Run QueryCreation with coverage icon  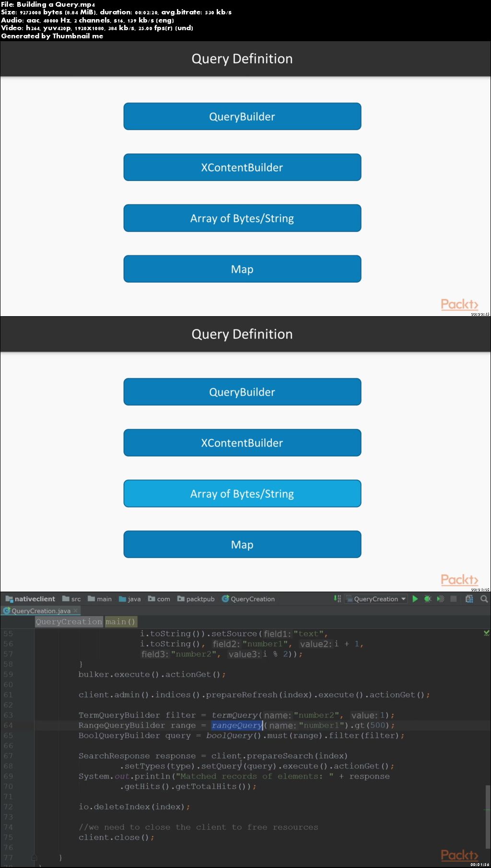point(441,599)
